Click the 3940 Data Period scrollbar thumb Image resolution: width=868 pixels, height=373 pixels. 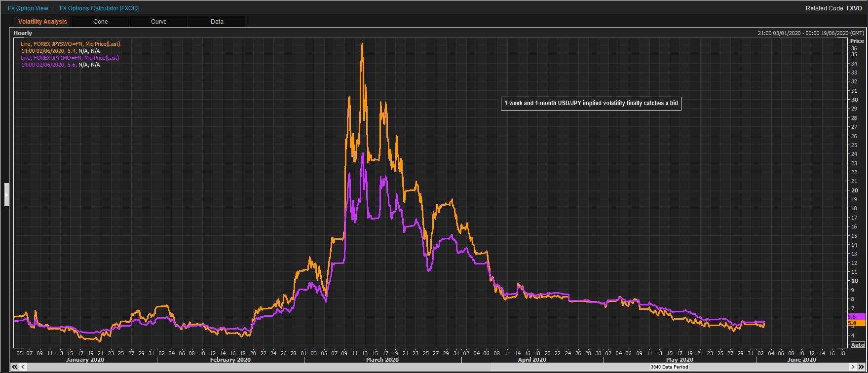click(x=669, y=367)
